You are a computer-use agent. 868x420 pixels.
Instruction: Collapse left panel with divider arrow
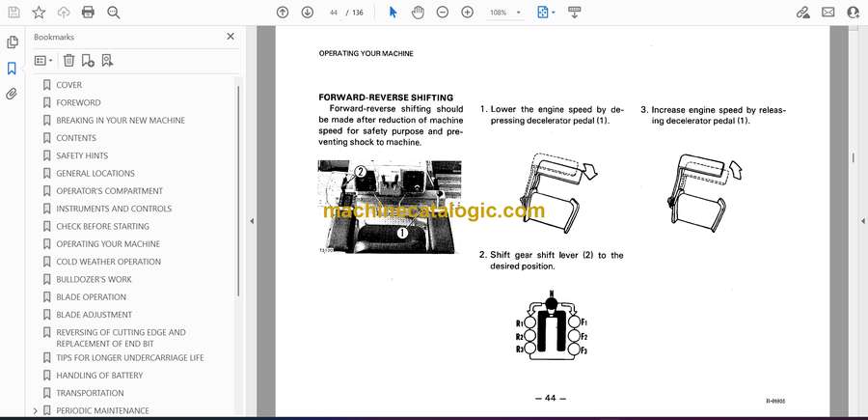[x=252, y=221]
